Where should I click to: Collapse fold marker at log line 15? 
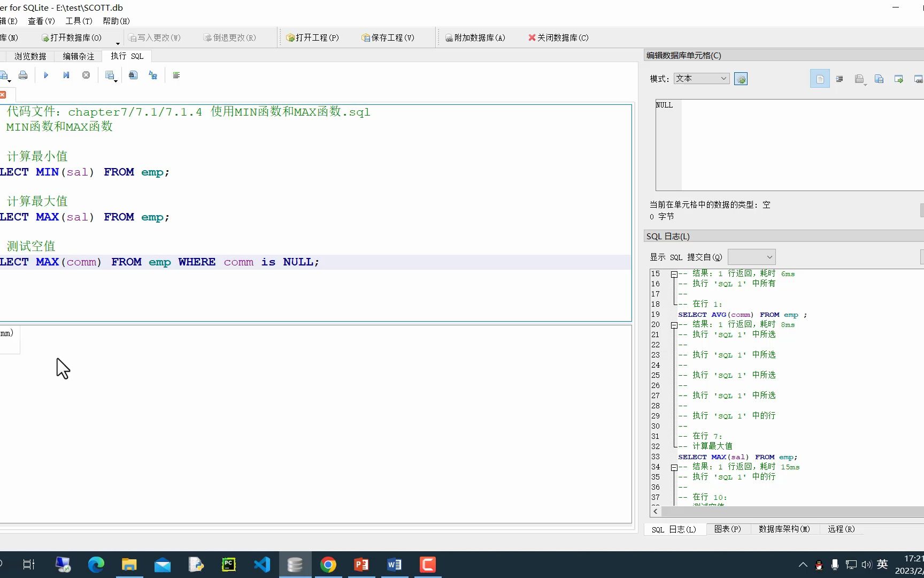(x=674, y=274)
